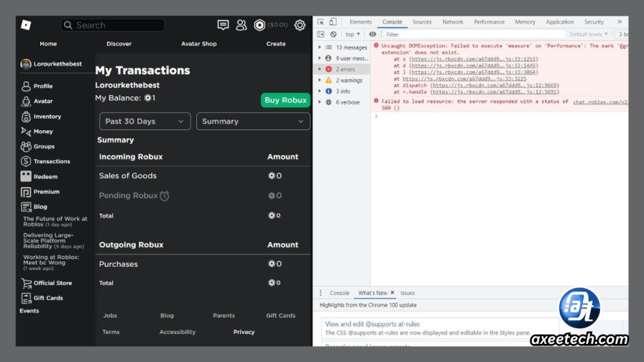Click the Avatar sidebar icon
Screen dimensions: 644x362
click(26, 101)
